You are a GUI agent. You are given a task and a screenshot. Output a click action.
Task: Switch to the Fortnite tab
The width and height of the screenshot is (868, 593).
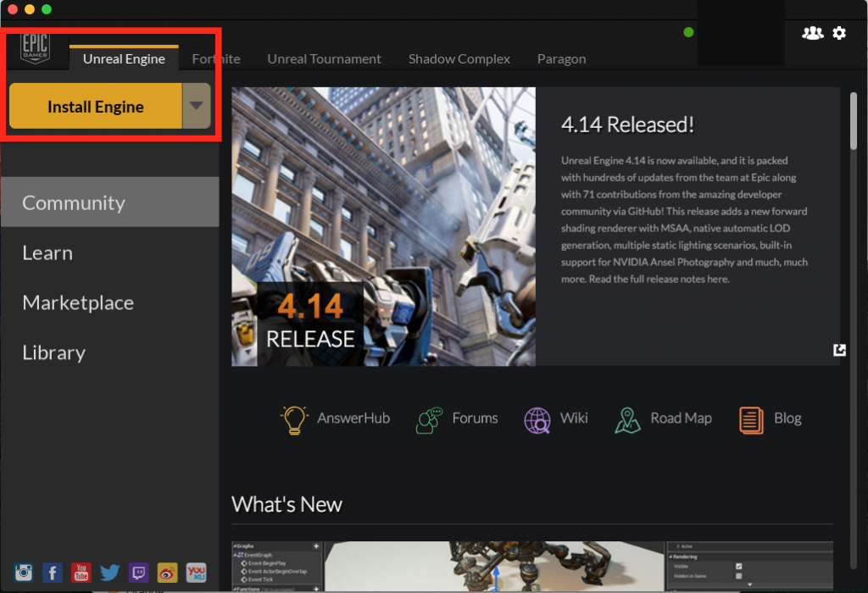[x=216, y=58]
